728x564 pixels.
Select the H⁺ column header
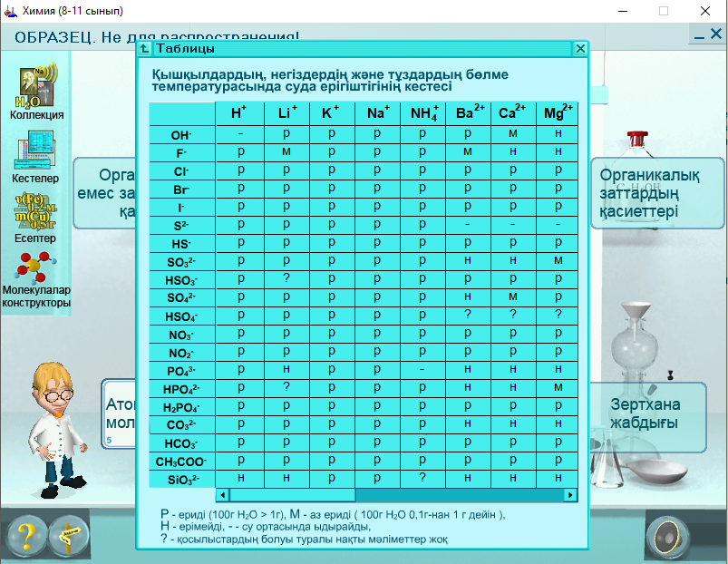coord(239,113)
